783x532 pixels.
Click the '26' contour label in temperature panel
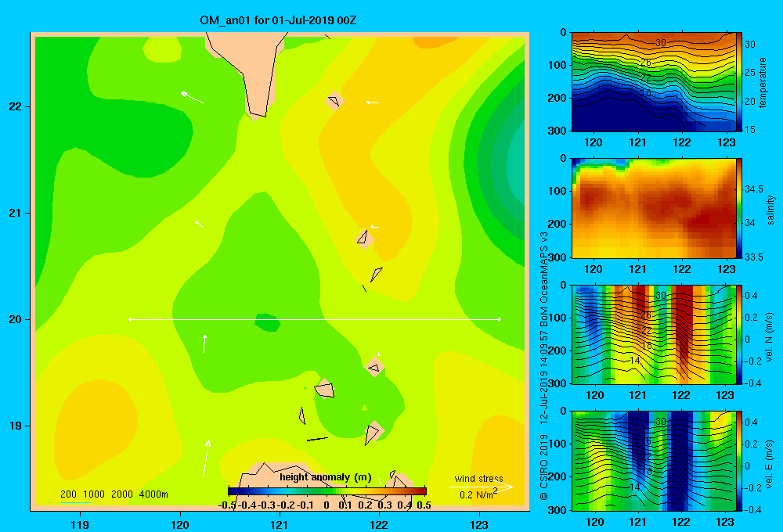pos(646,63)
